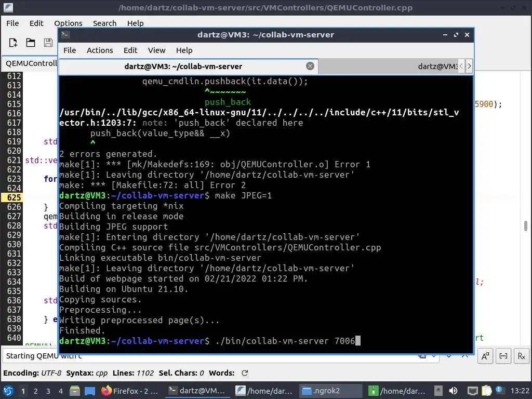
Task: Click the 'Finished.' line in terminal output
Action: click(x=82, y=331)
